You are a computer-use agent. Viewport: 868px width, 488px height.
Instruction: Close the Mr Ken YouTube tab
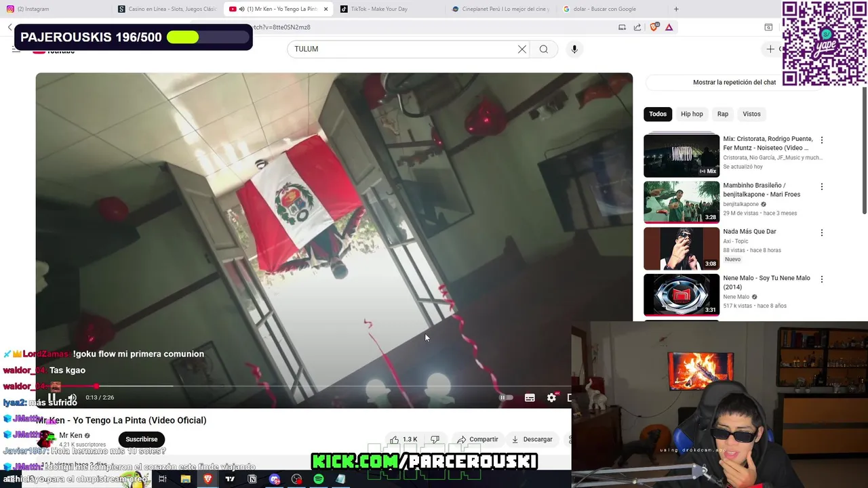coord(325,9)
